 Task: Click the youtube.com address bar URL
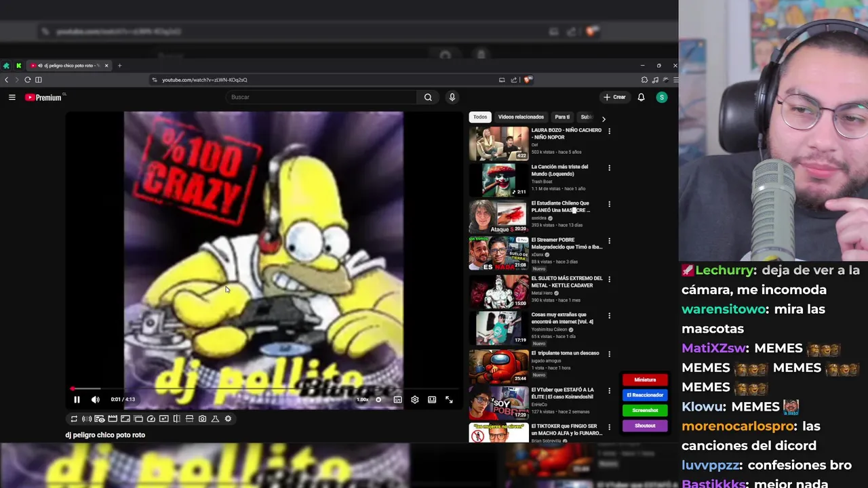(205, 80)
